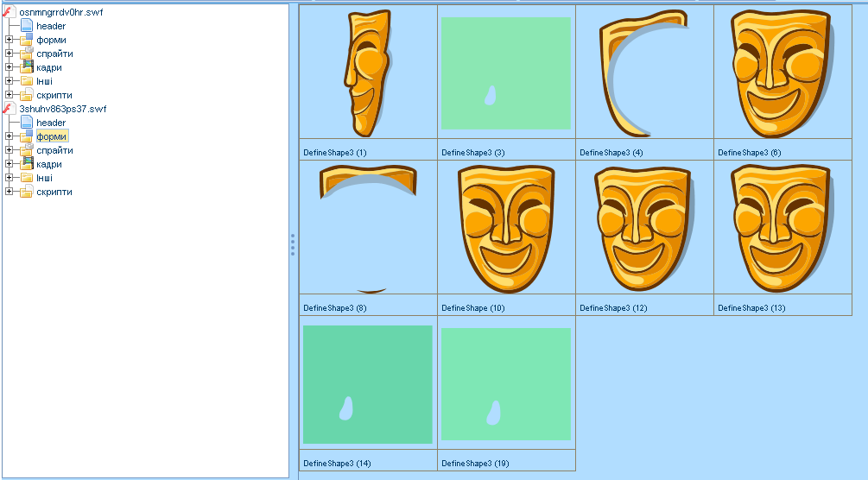Click the header page icon under 3shuhv863ps37.swf
868x480 pixels.
[27, 123]
